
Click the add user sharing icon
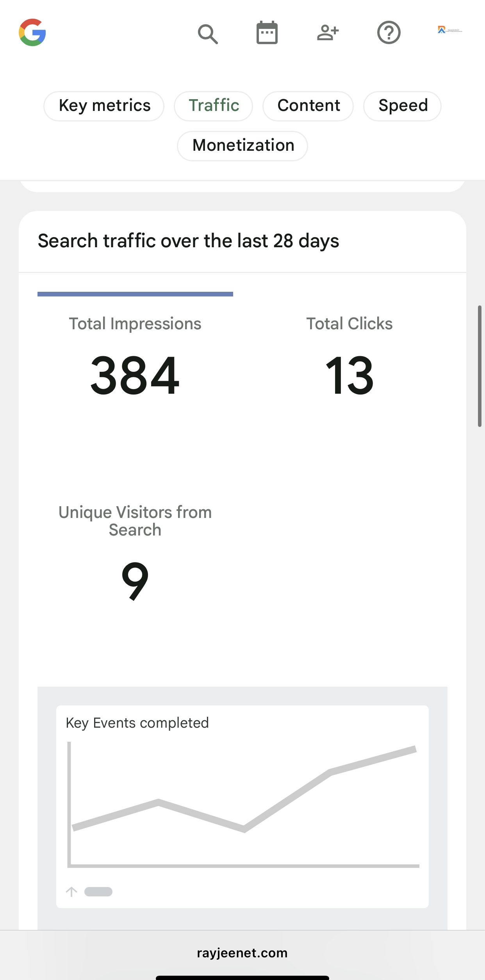[328, 33]
